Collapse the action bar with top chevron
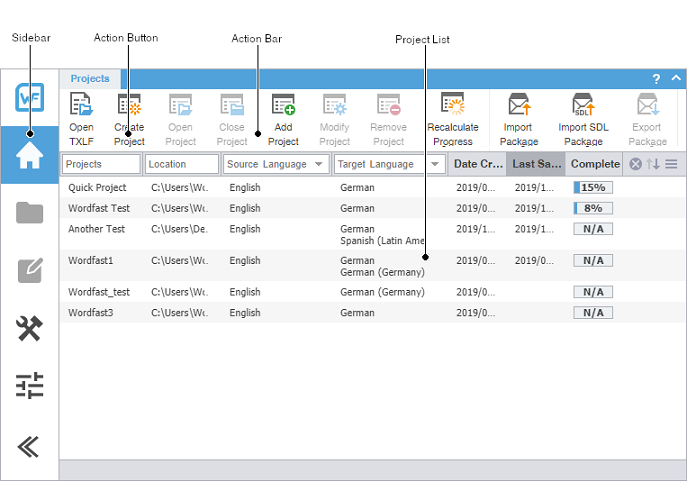The height and width of the screenshot is (482, 687). (676, 78)
